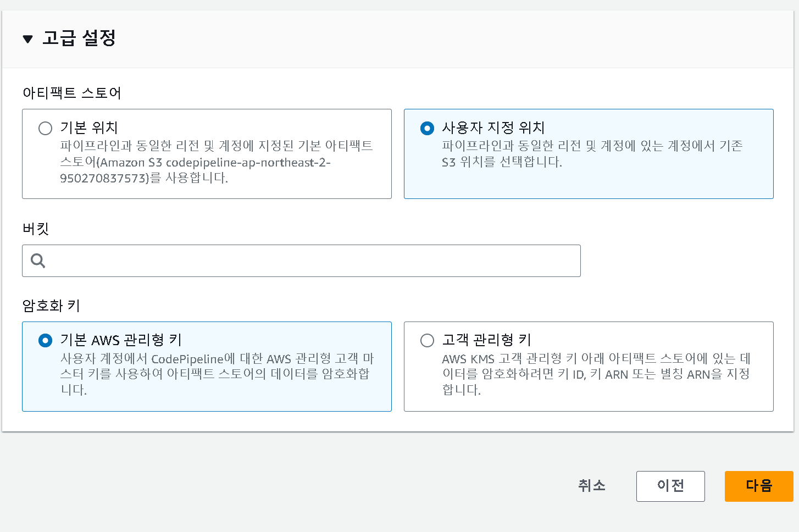
Task: Proceed with the orange 다음 button
Action: [x=759, y=486]
